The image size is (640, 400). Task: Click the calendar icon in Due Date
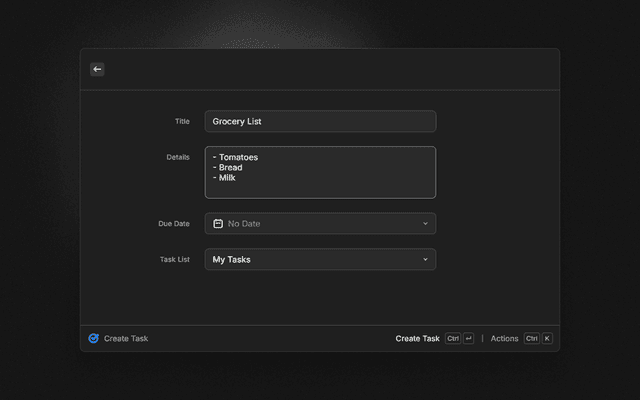click(x=218, y=224)
